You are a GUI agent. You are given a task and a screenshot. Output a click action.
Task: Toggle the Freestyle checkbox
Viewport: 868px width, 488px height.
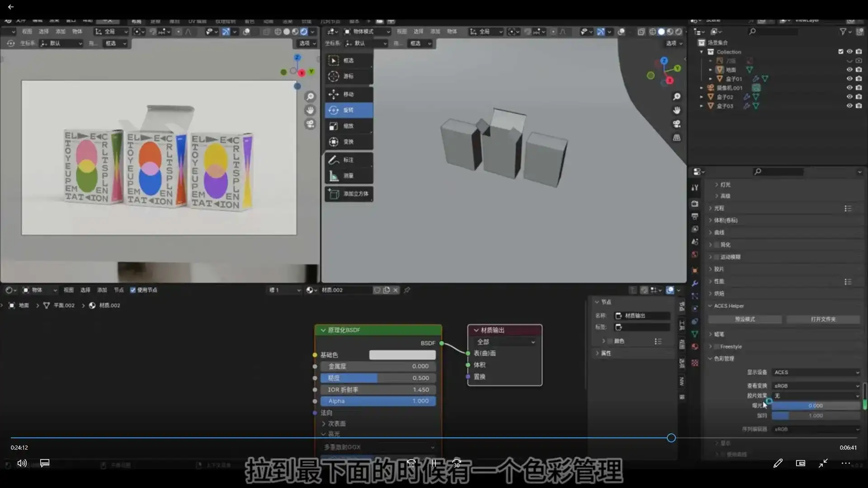click(717, 347)
